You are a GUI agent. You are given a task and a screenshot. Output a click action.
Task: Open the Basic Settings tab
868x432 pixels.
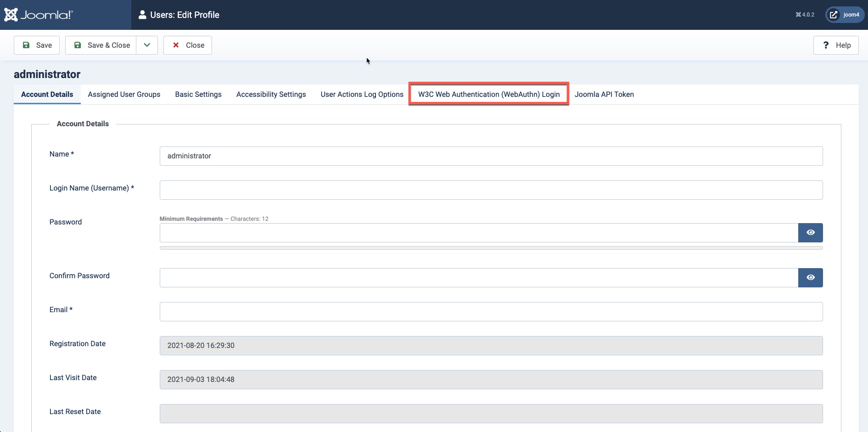[x=198, y=94]
